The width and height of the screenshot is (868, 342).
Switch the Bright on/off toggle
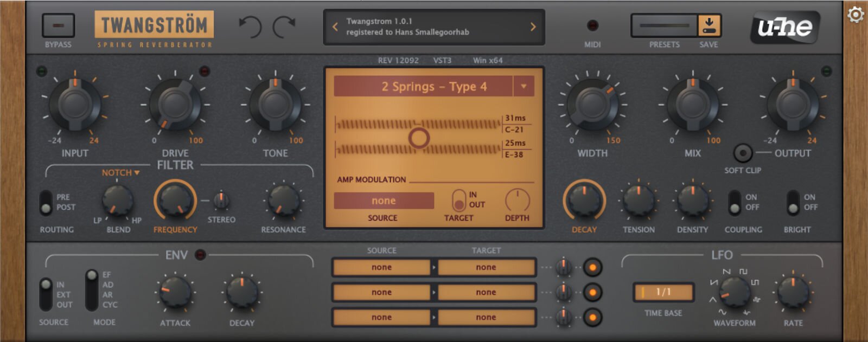793,202
